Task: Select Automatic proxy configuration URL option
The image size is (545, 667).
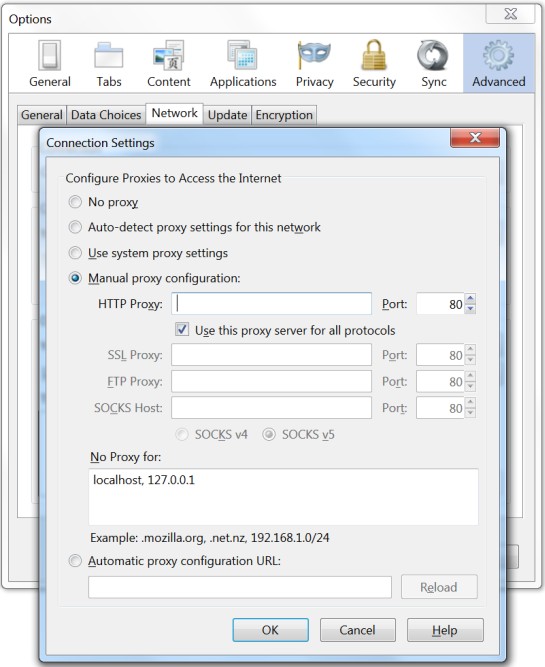Action: point(75,561)
